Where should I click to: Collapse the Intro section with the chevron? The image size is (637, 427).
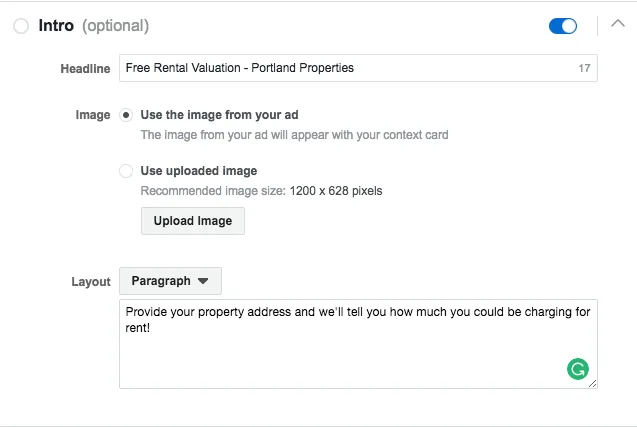(x=618, y=23)
